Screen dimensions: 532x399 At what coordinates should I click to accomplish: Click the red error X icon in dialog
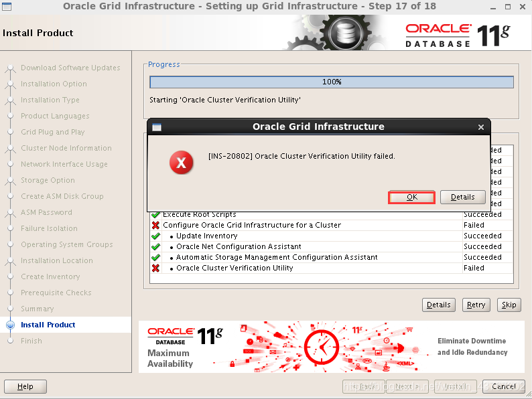pyautogui.click(x=182, y=163)
